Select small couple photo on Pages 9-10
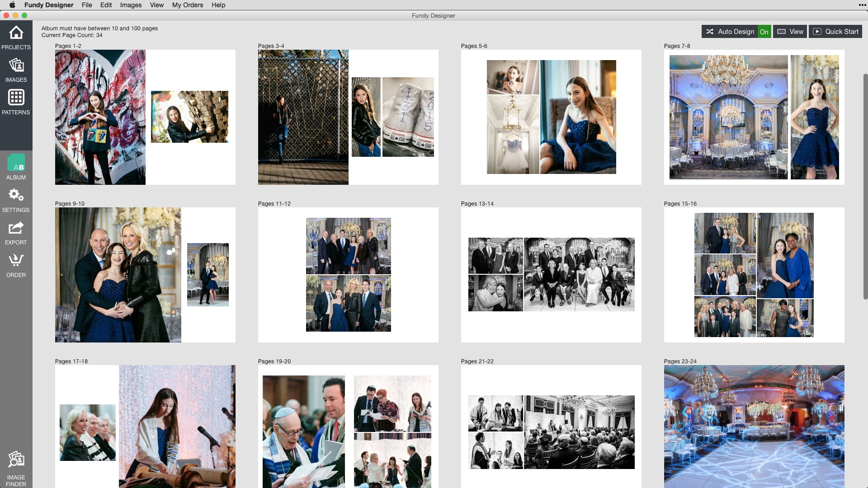868x488 pixels. [208, 275]
